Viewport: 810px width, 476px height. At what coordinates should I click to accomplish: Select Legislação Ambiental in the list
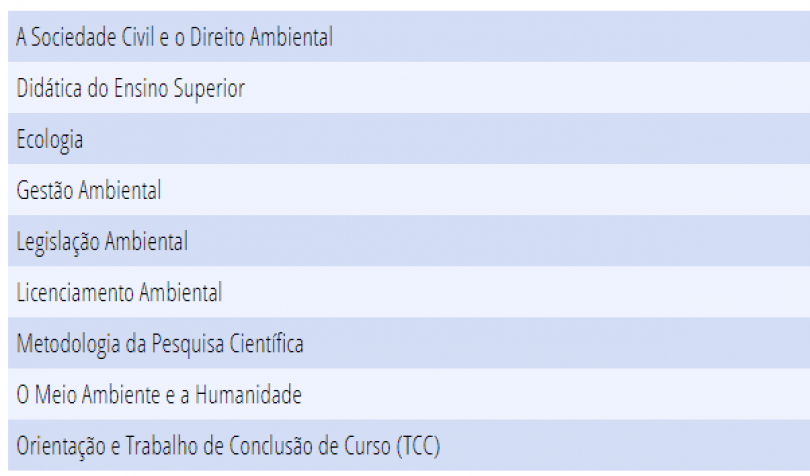click(409, 241)
